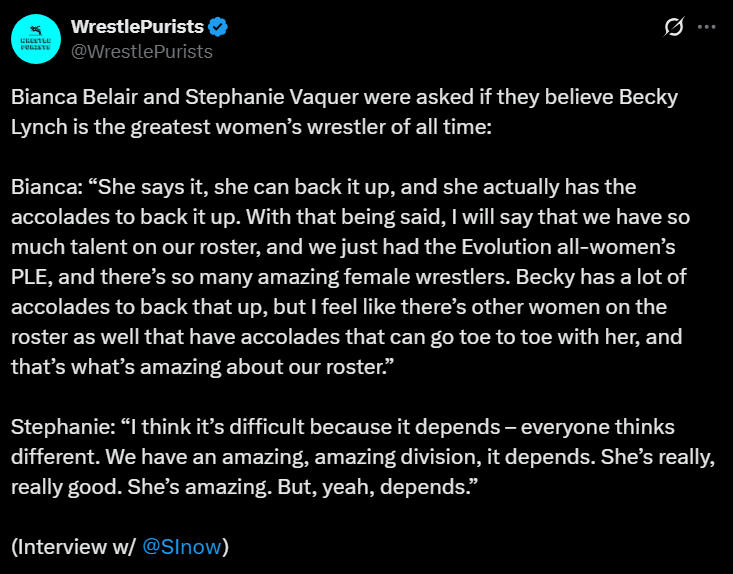Click the word "Evolution" in the post
Image resolution: width=733 pixels, height=574 pixels.
(506, 247)
